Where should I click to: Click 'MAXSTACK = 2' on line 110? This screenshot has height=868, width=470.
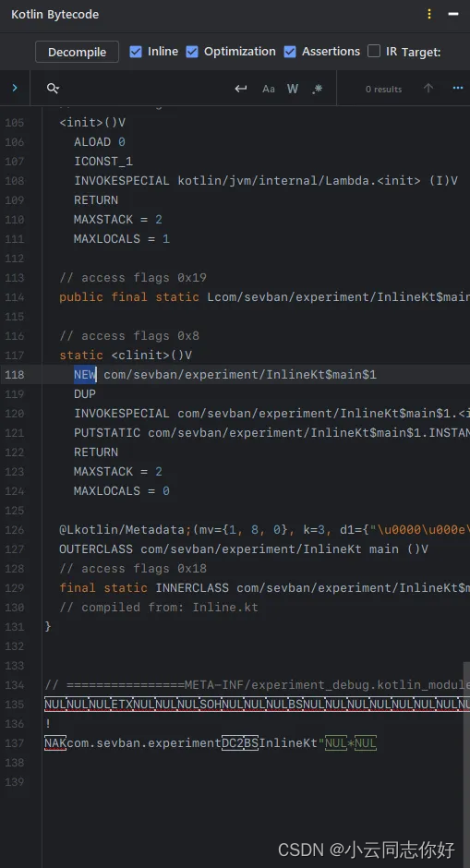coord(118,220)
